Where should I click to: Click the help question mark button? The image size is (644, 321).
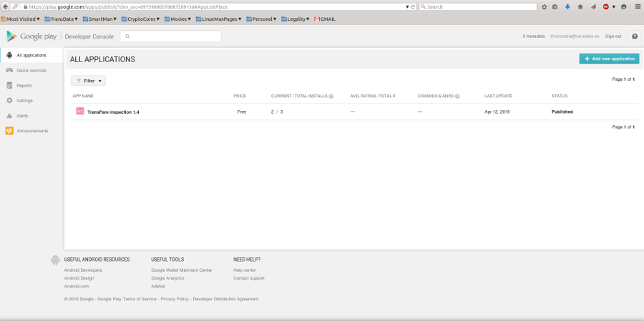click(x=634, y=36)
